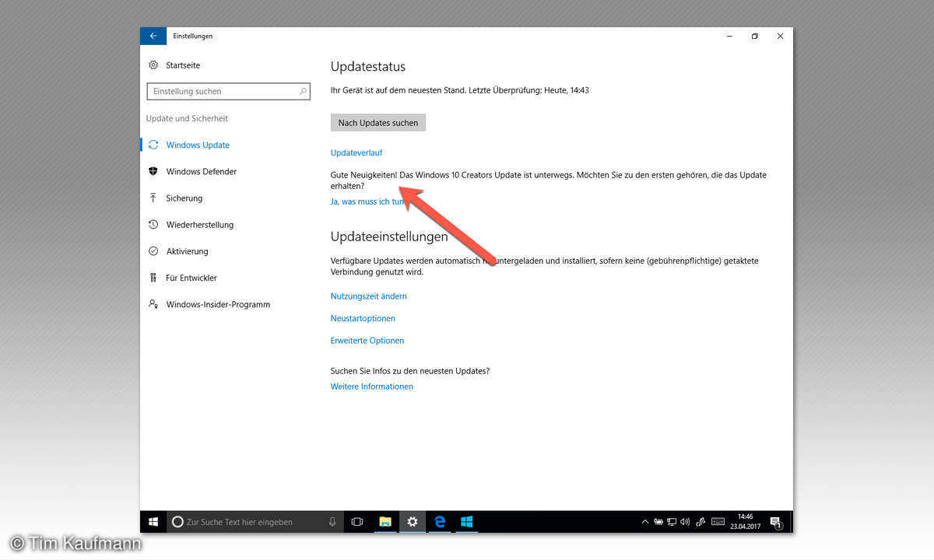Open Erweiterte Optionen
This screenshot has height=560, width=934.
[x=367, y=341]
